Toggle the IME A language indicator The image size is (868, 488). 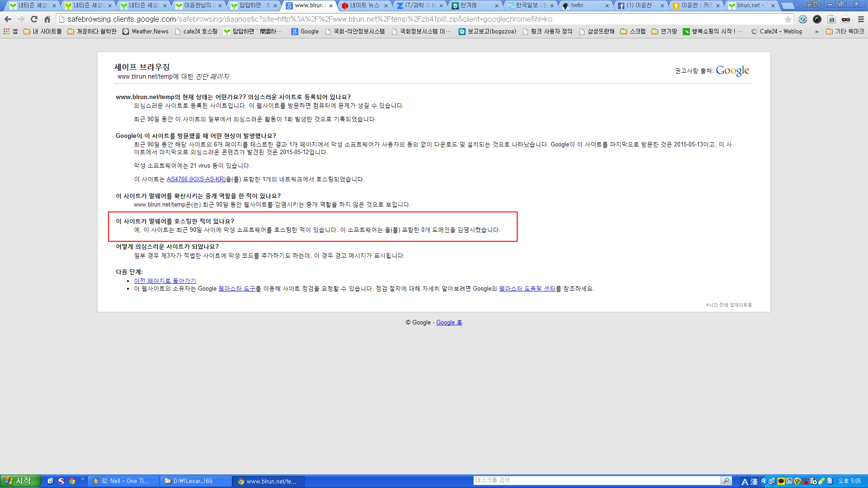point(745,482)
